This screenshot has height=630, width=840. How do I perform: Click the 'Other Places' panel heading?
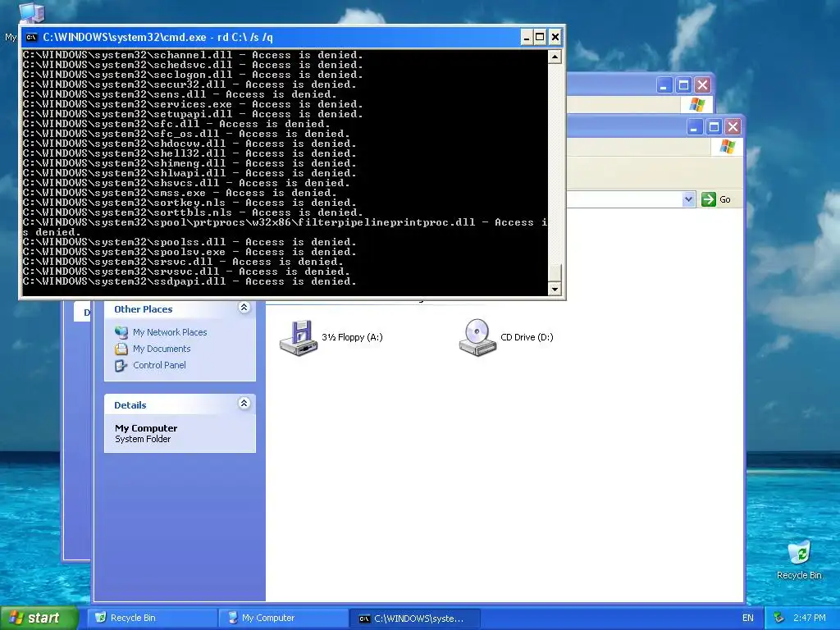point(143,309)
